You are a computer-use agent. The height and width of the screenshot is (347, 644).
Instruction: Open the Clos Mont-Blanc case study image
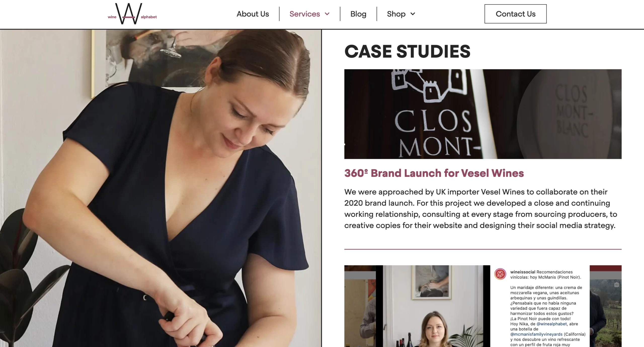tap(483, 114)
